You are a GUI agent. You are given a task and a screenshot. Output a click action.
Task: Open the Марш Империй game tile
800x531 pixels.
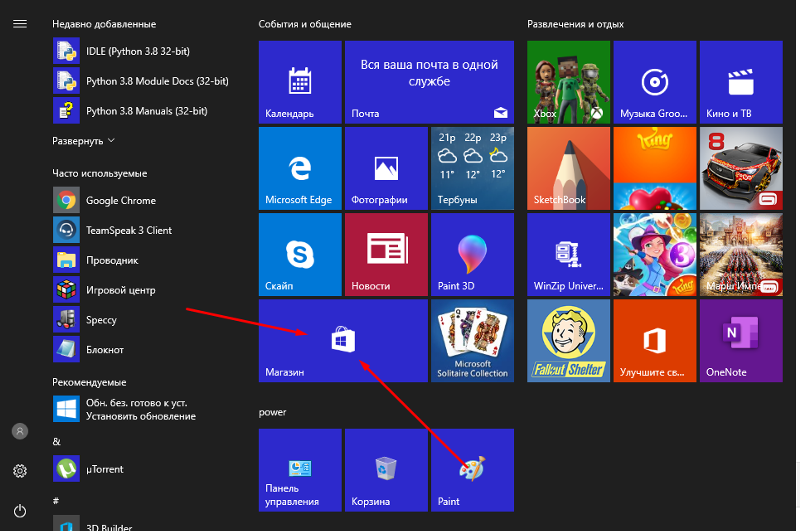(x=741, y=255)
